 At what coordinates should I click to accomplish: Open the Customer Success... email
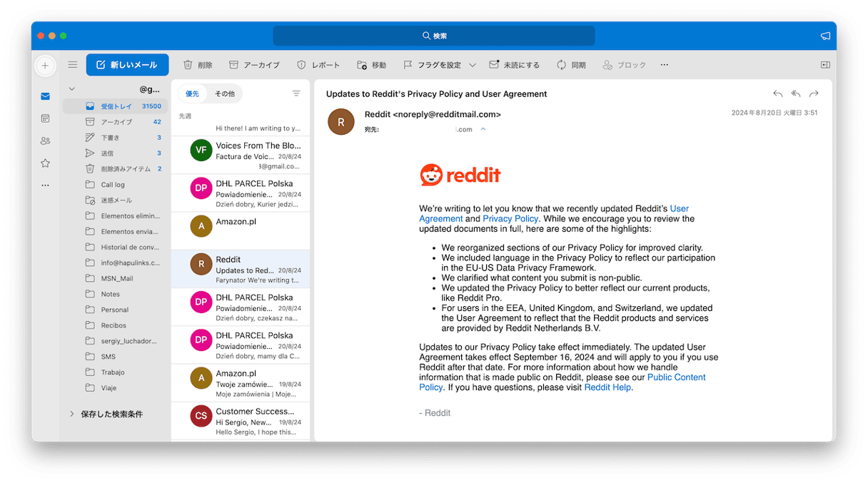pyautogui.click(x=241, y=421)
